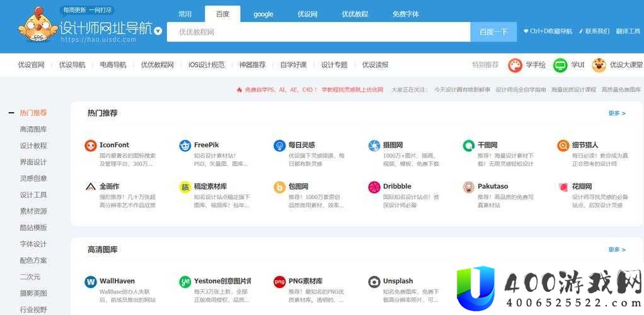The image size is (644, 315).
Task: Select 素材资源 in the left sidebar
Action: pyautogui.click(x=33, y=212)
